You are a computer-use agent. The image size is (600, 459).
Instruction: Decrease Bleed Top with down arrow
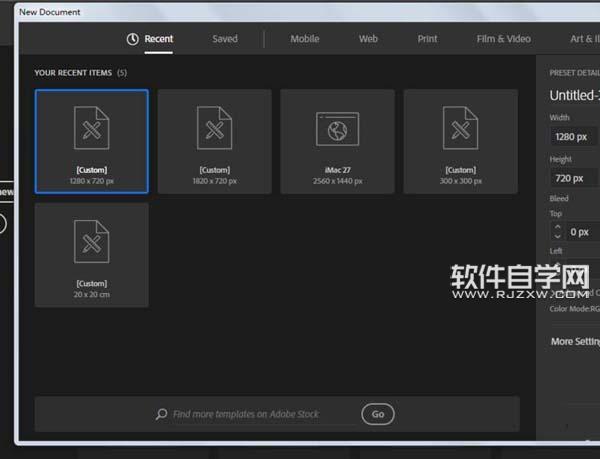pyautogui.click(x=558, y=236)
